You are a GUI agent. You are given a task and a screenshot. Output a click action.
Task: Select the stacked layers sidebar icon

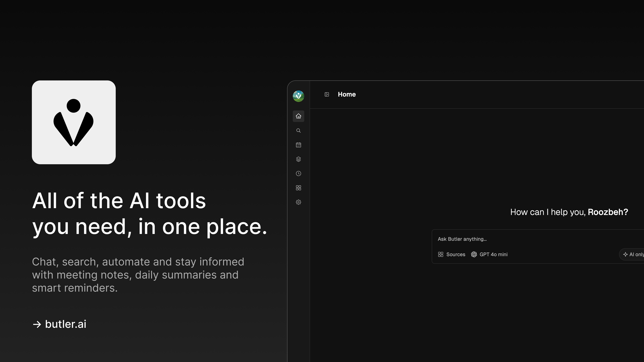point(298,159)
